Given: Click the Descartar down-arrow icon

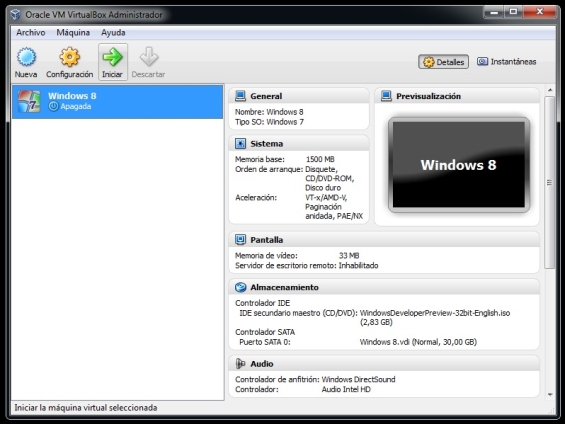Looking at the screenshot, I should (x=149, y=57).
